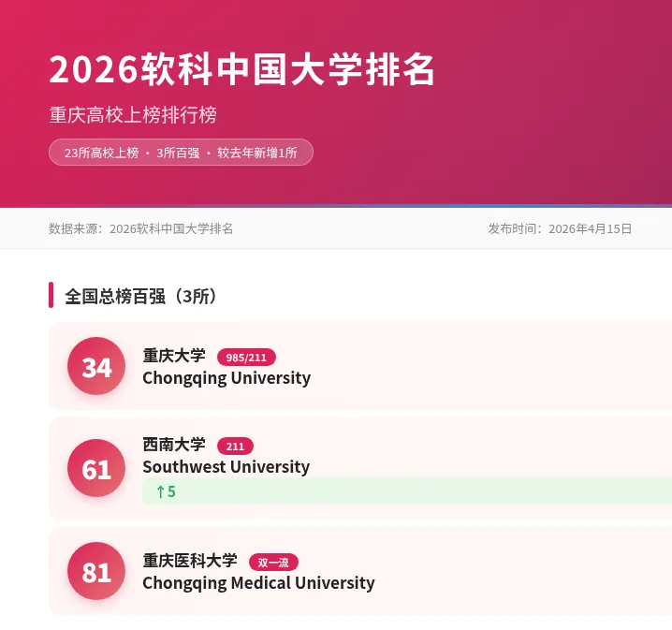This screenshot has height=630, width=672.
Task: Select the 985/211 tag badge
Action: pyautogui.click(x=246, y=357)
